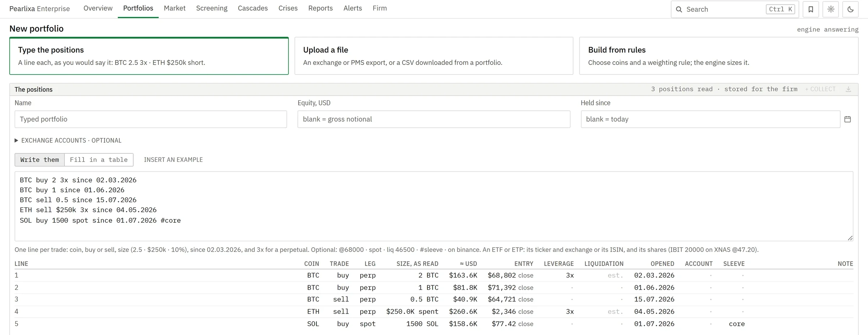
Task: Switch to dark theme moon icon
Action: [850, 9]
